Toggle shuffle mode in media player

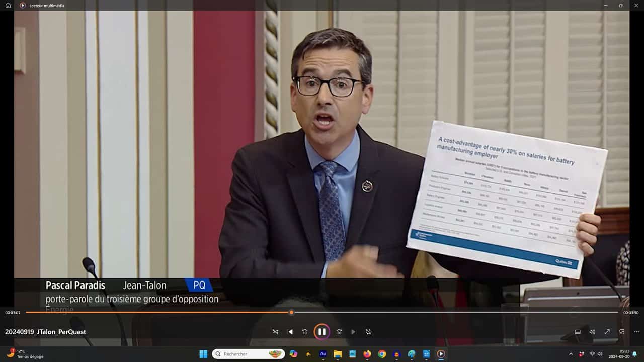point(275,332)
